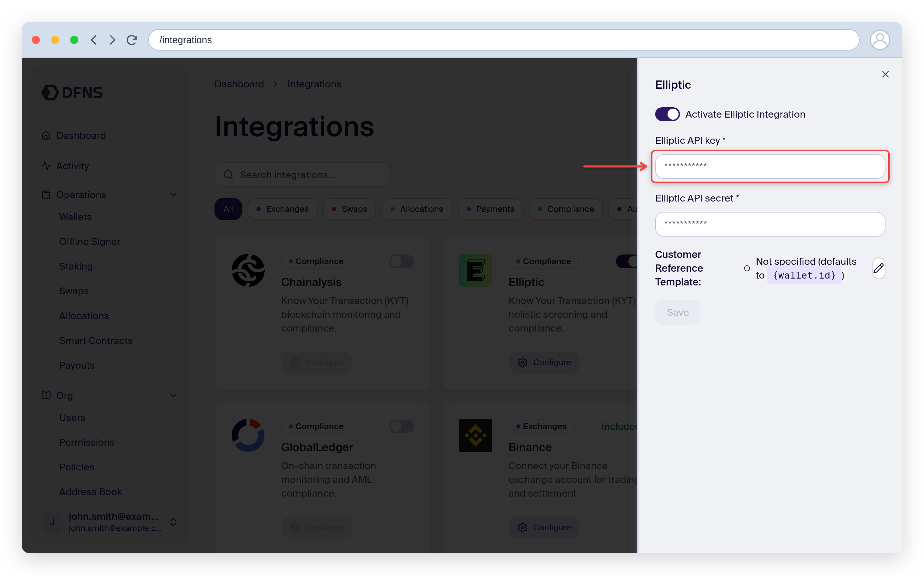Filter by Exchanges

click(x=283, y=209)
